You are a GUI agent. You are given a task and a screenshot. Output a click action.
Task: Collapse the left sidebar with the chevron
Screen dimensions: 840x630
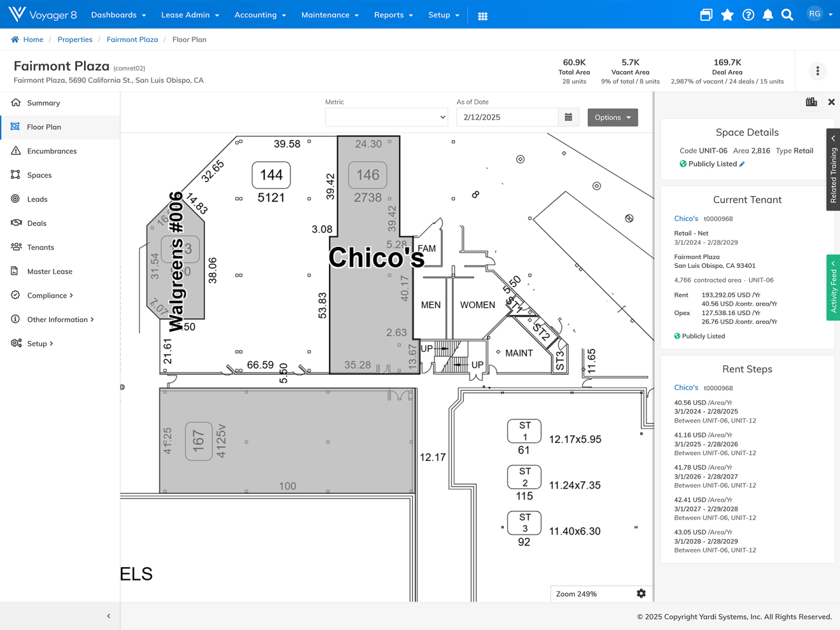coord(108,615)
